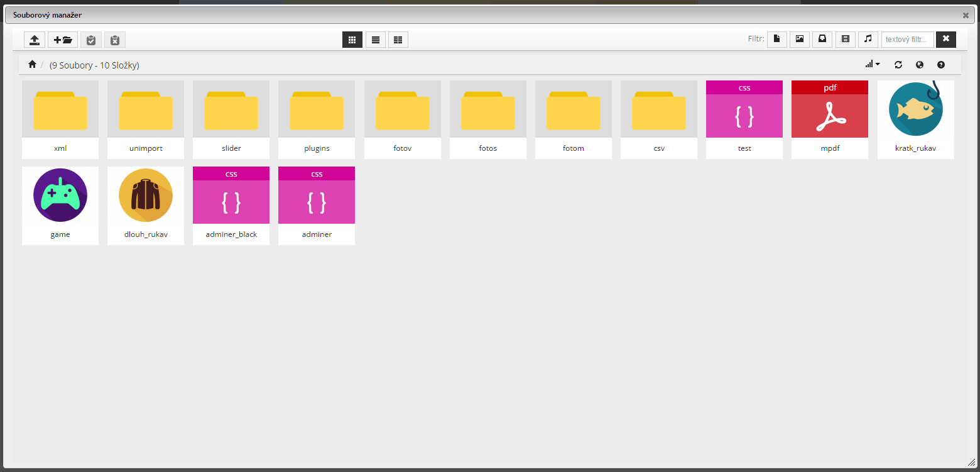Open the language globe icon
This screenshot has height=472, width=980.
(920, 65)
